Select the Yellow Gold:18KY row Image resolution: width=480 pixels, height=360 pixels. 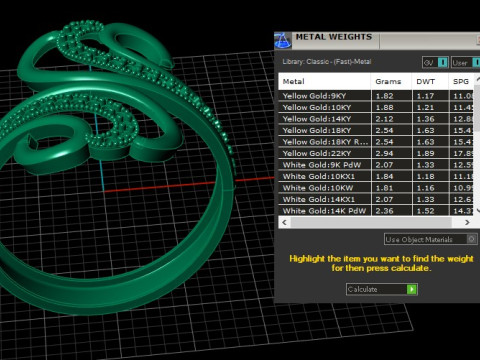(376, 130)
